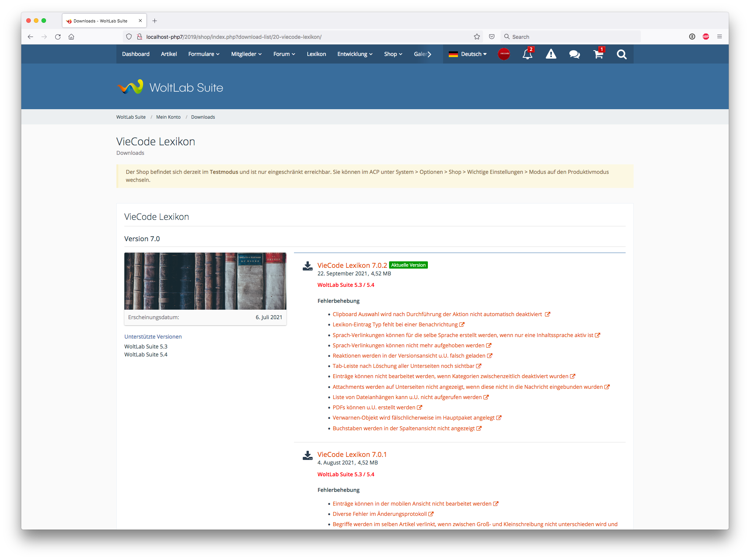
Task: Click the site search magnifier icon
Action: click(x=621, y=54)
